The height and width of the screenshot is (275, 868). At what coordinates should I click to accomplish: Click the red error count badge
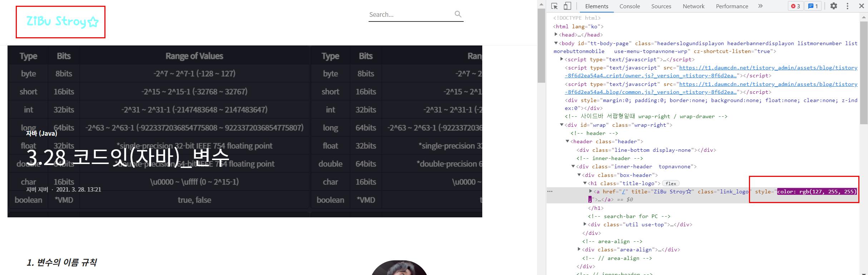[795, 6]
